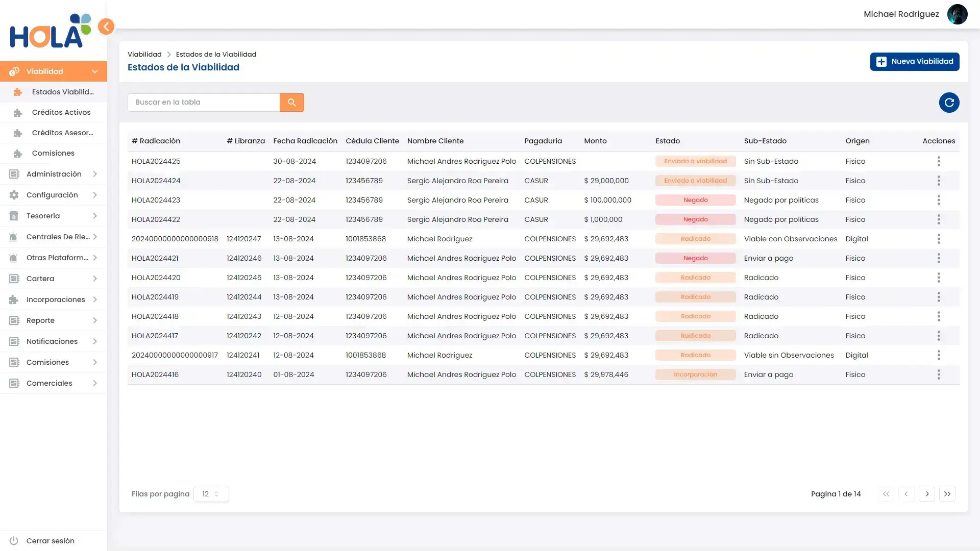Open actions menu for radicación ending 0918
This screenshot has height=551, width=980.
939,239
